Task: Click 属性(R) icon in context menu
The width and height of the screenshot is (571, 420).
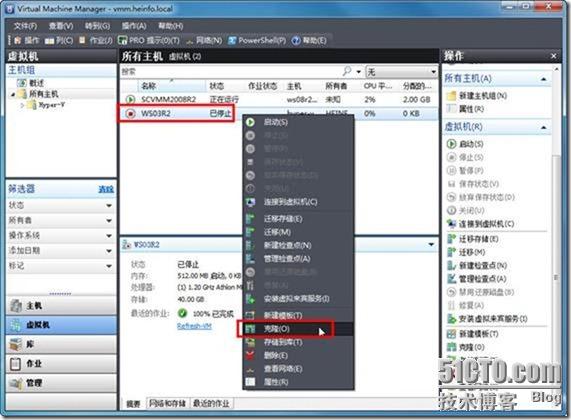Action: tap(250, 382)
